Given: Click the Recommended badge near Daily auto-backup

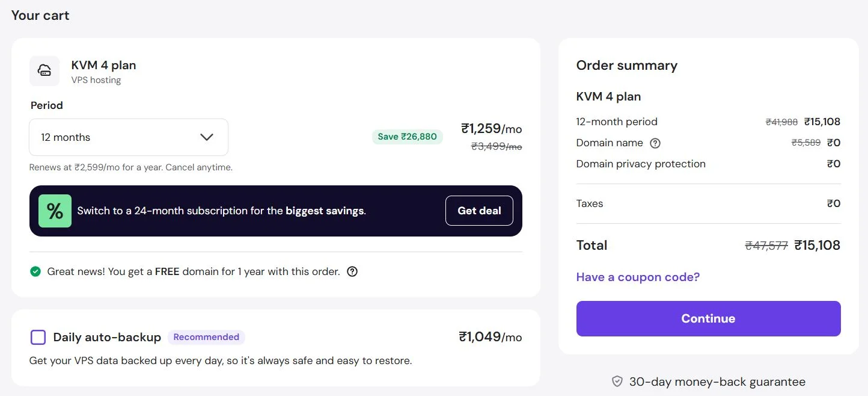Looking at the screenshot, I should tap(206, 337).
